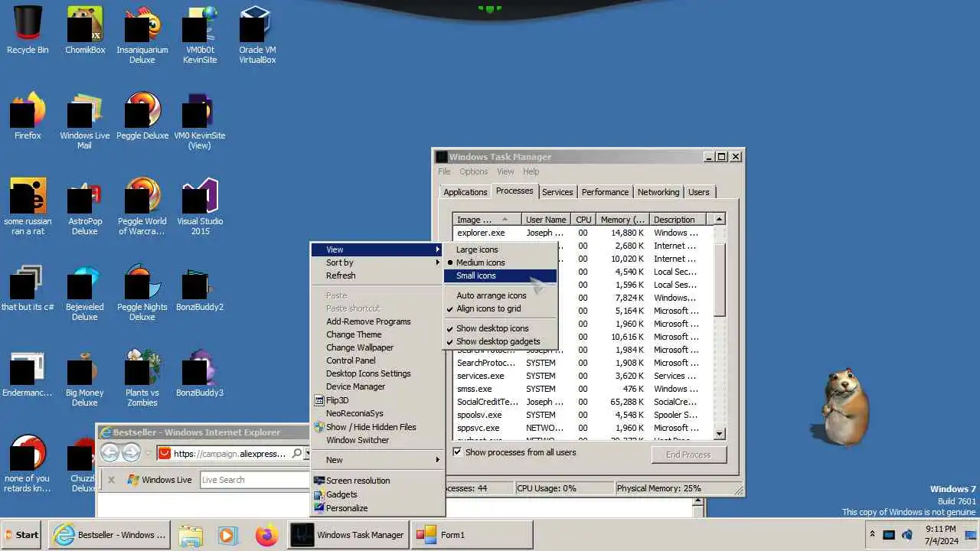
Task: Click Personalize in the context menu
Action: click(377, 508)
